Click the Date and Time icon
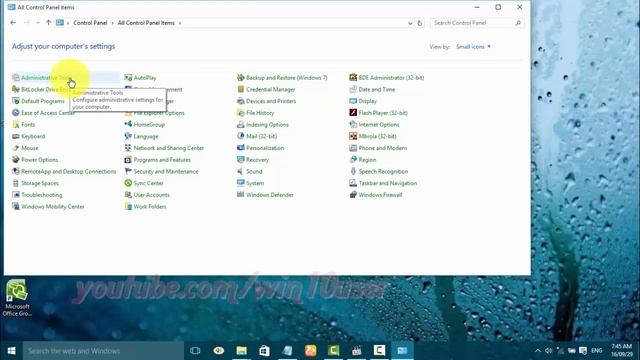Viewport: 640px width, 360px height. click(x=353, y=89)
